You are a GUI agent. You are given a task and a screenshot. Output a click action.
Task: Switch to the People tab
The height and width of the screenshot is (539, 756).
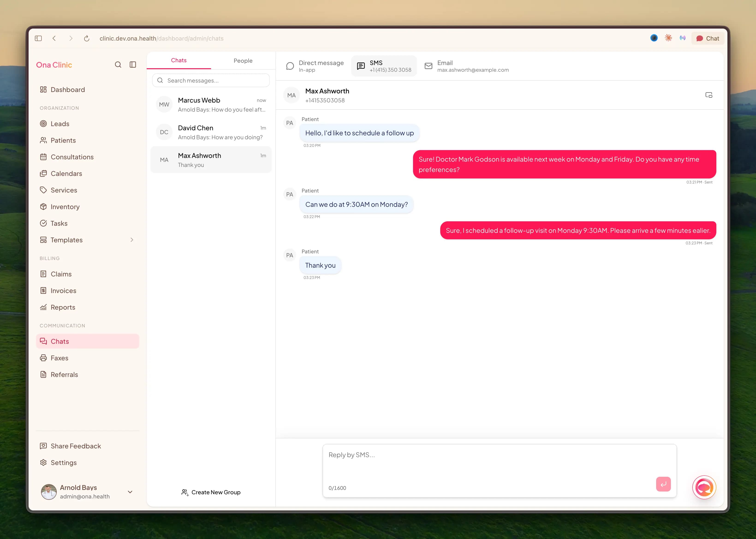(243, 61)
